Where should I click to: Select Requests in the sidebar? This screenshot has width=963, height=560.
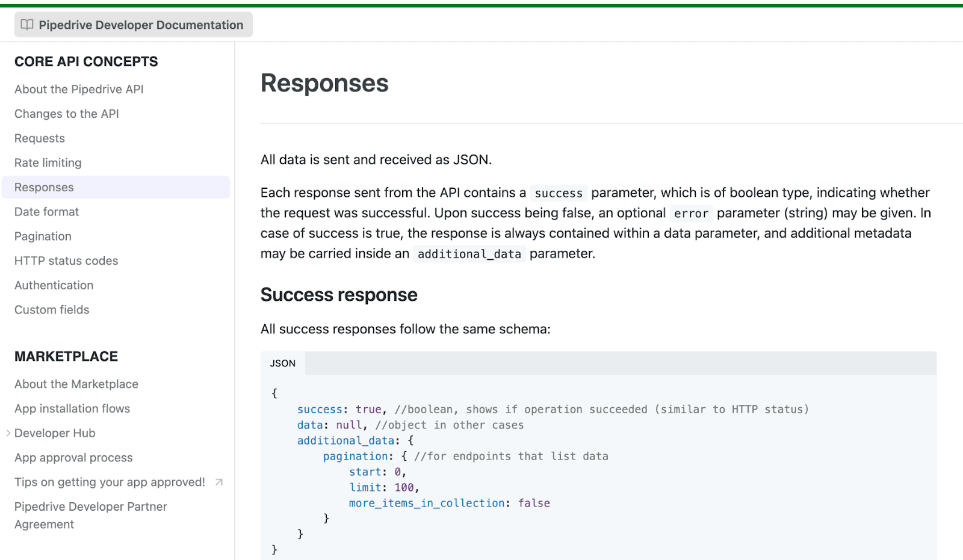(x=39, y=138)
